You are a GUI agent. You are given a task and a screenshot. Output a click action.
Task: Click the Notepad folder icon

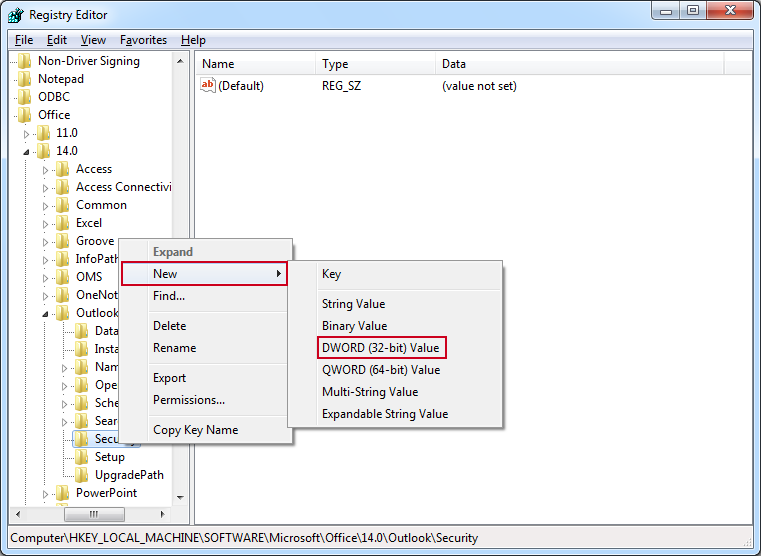[x=24, y=79]
